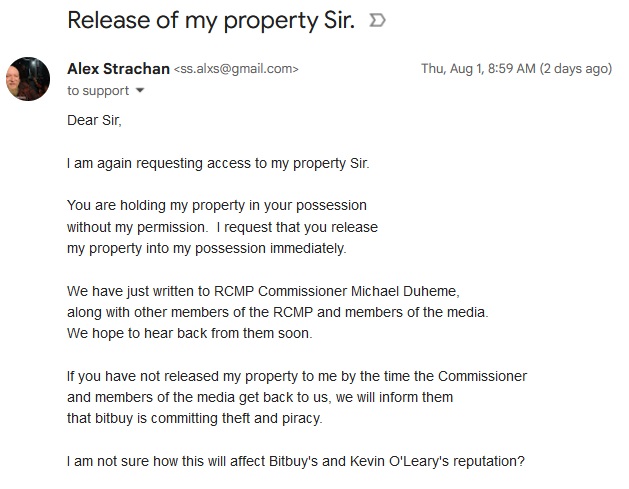Click the line "and members of the media get back"
This screenshot has height=489, width=629.
[x=260, y=397]
